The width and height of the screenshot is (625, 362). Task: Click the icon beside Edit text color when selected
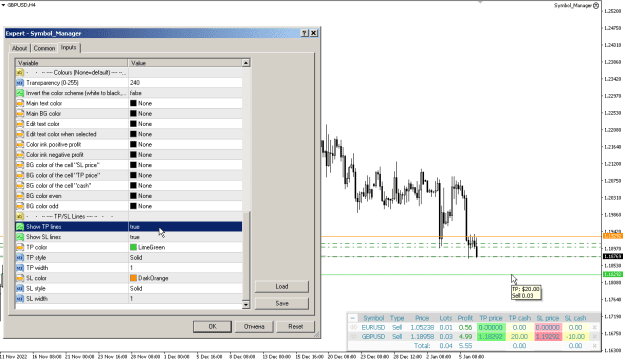coord(20,134)
